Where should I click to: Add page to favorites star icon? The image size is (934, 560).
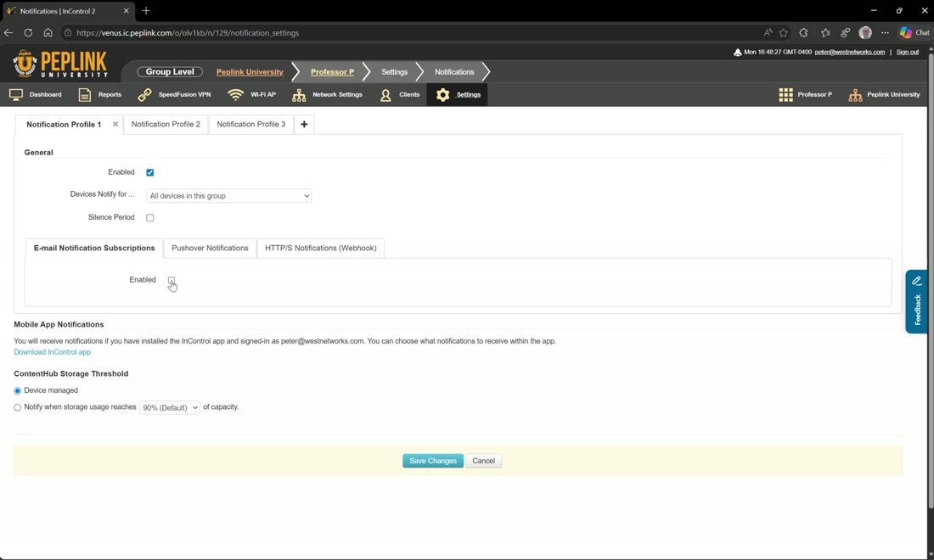coord(784,33)
